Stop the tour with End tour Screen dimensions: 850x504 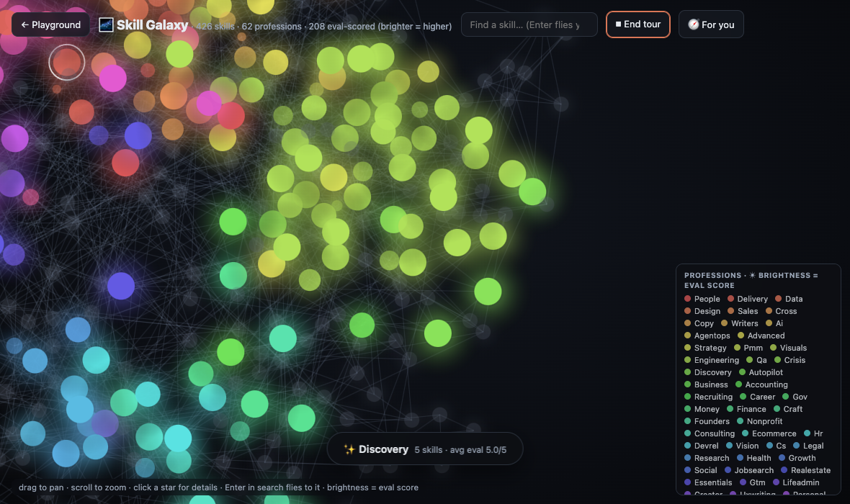(638, 24)
